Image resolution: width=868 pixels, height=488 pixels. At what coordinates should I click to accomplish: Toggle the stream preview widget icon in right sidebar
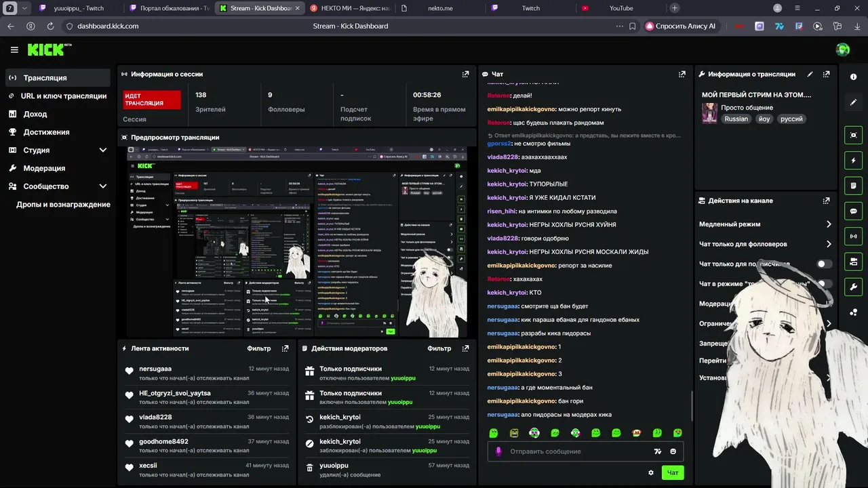click(x=853, y=135)
